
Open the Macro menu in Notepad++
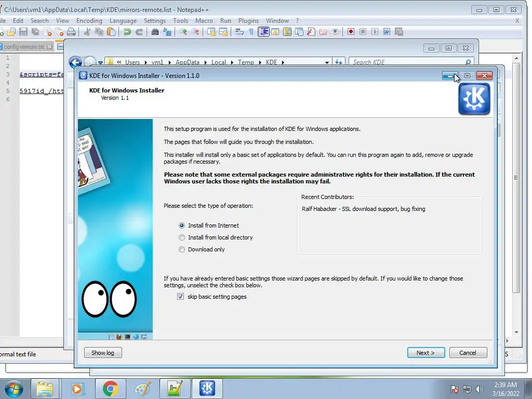(204, 21)
